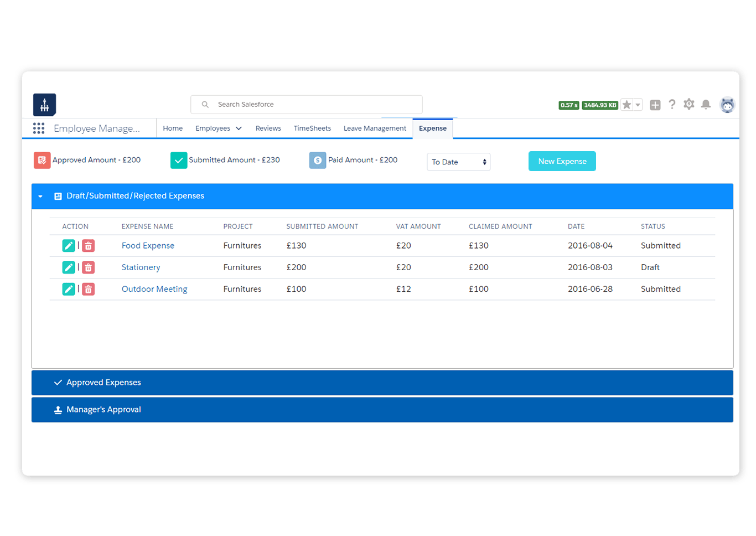Open the App Launcher grid icon

(39, 128)
